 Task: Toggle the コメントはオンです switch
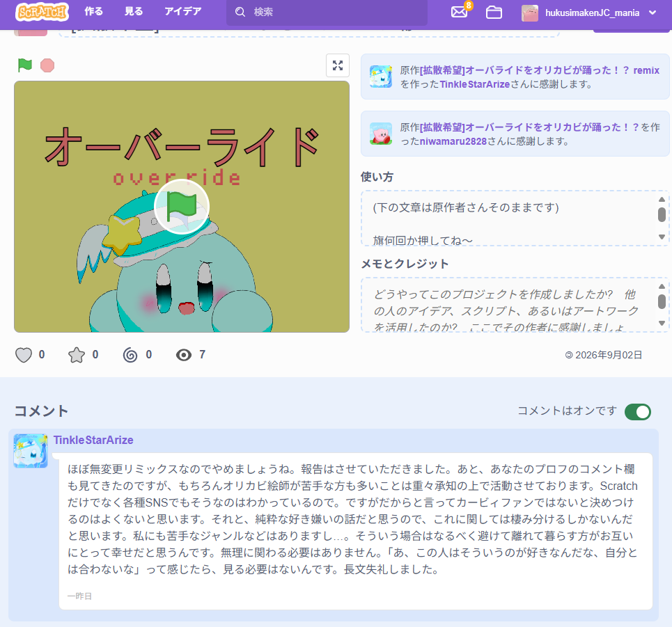click(638, 412)
